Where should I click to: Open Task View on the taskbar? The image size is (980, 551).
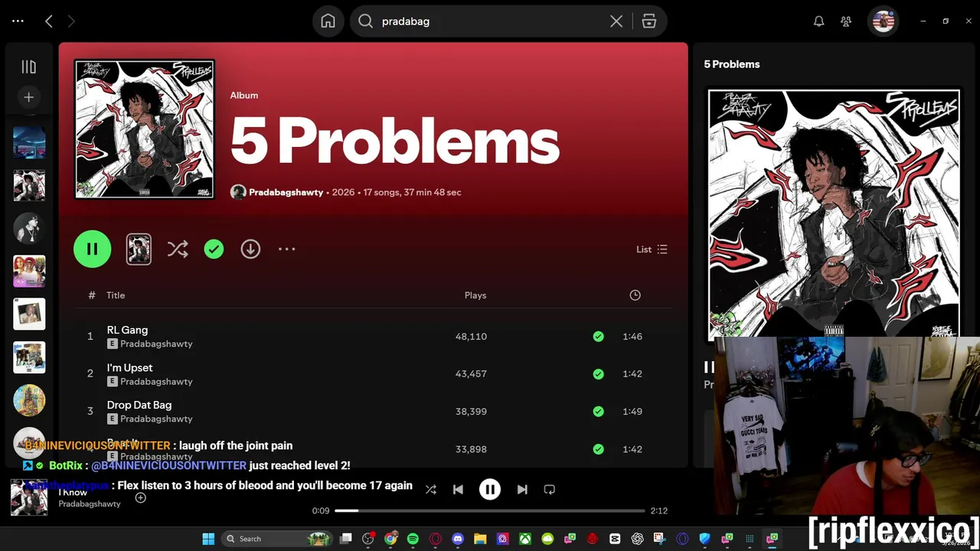coord(346,539)
